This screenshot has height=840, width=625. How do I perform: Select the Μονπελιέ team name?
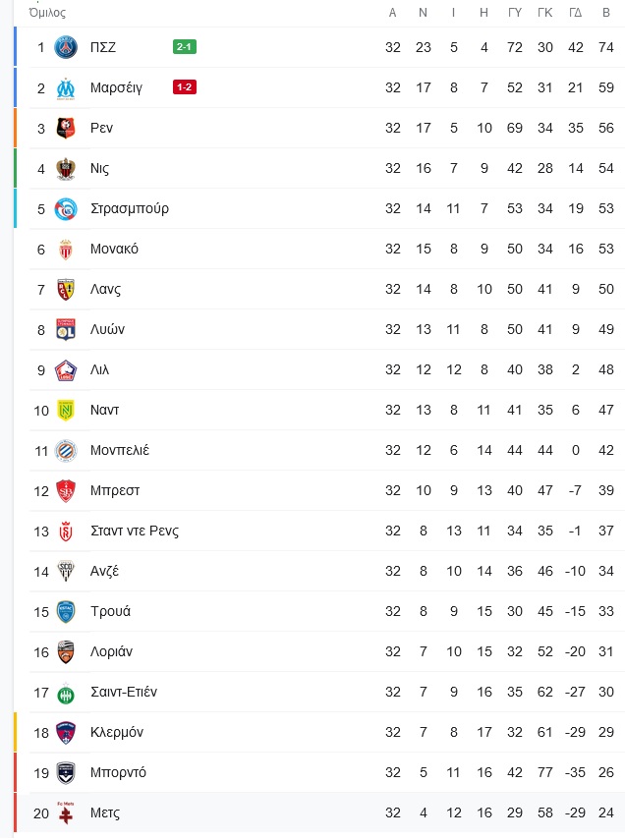[x=120, y=450]
